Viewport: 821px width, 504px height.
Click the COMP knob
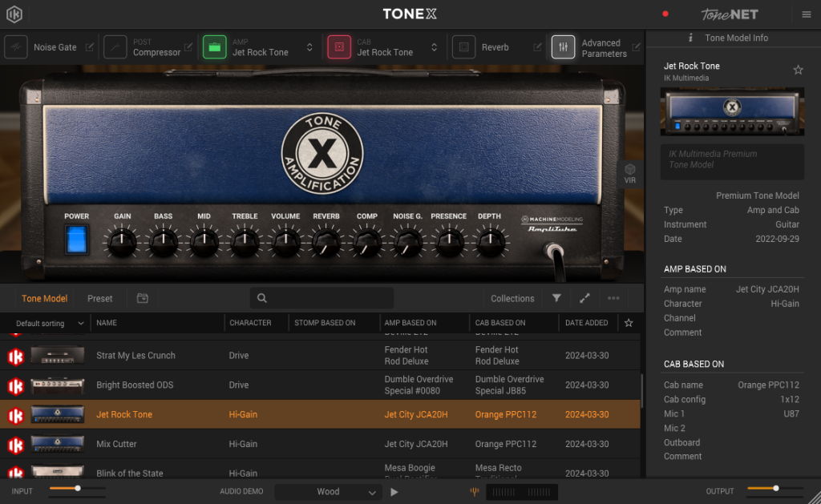367,242
